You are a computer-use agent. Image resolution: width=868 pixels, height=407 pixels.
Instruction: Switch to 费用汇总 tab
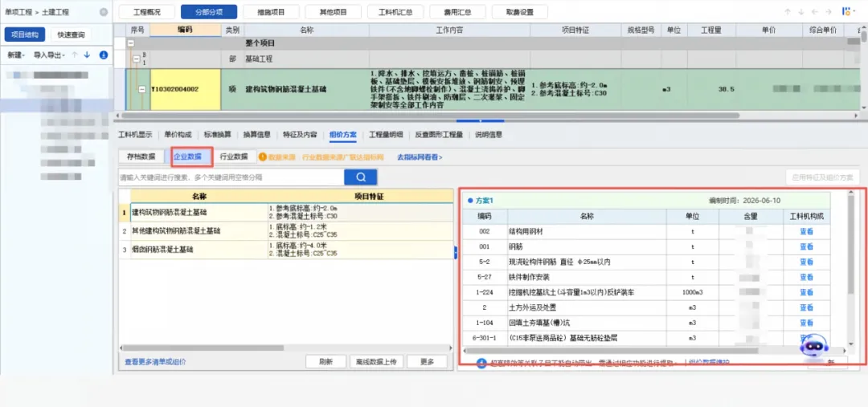[x=458, y=11]
